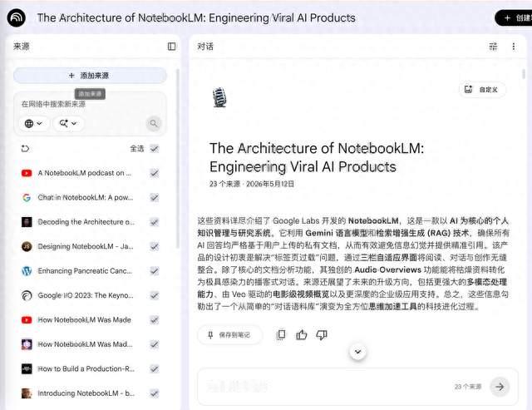Click 保存到笔记 save to note button
The height and width of the screenshot is (410, 532).
[x=229, y=335]
